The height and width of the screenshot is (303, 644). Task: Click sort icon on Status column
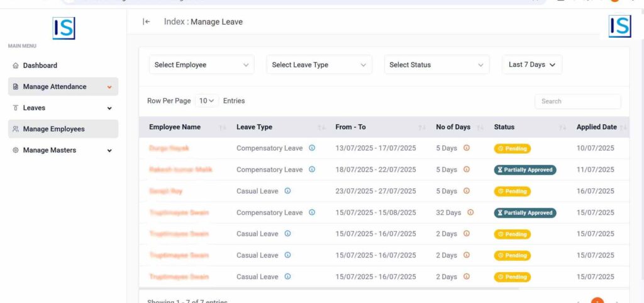coord(563,127)
